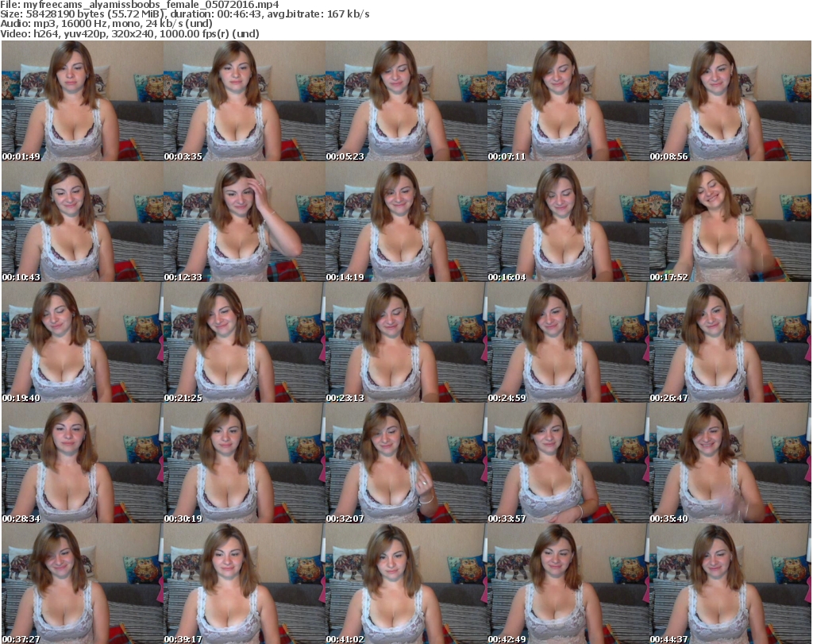
Task: Click the final frame stamped 00:44:37
Action: click(730, 584)
